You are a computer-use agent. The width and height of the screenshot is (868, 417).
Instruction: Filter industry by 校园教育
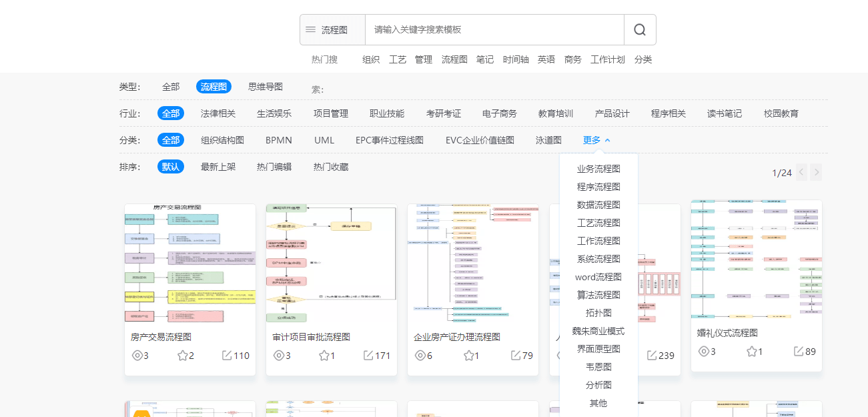(781, 113)
